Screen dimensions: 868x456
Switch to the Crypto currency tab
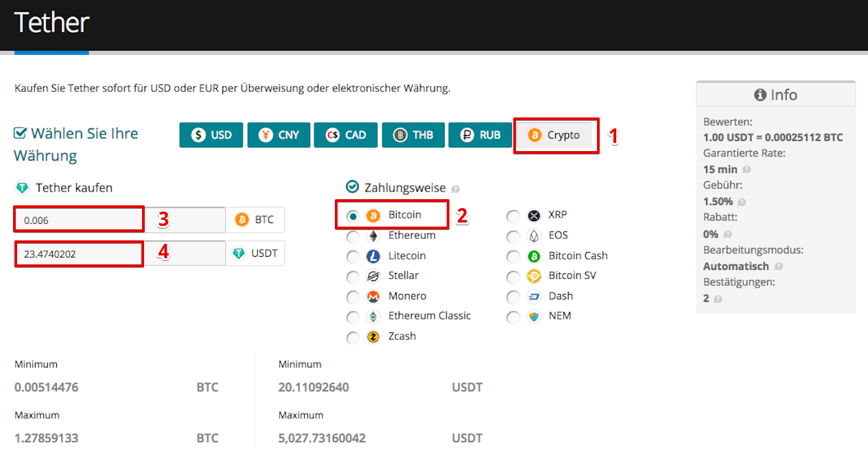(x=554, y=135)
